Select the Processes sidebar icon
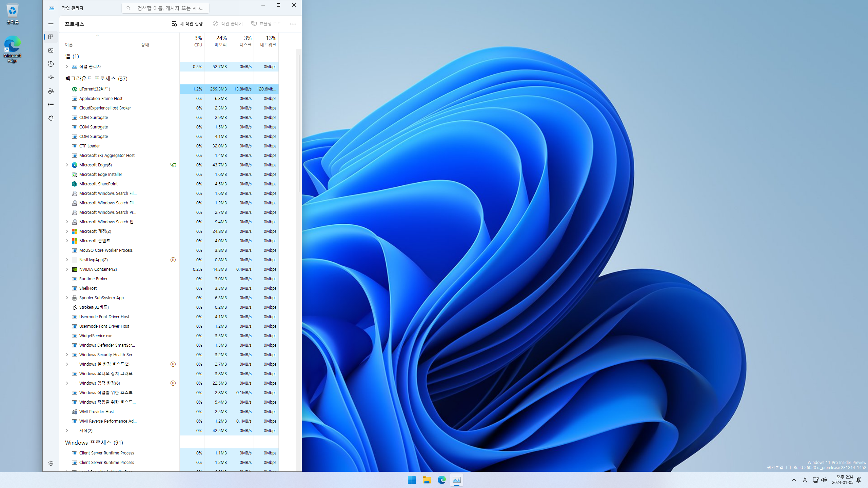 (51, 37)
